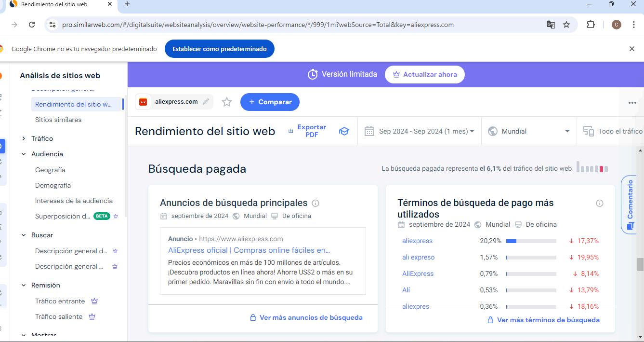Open the Todo el tráfico dropdown
Viewport: 644px width, 342px height.
[x=613, y=131]
